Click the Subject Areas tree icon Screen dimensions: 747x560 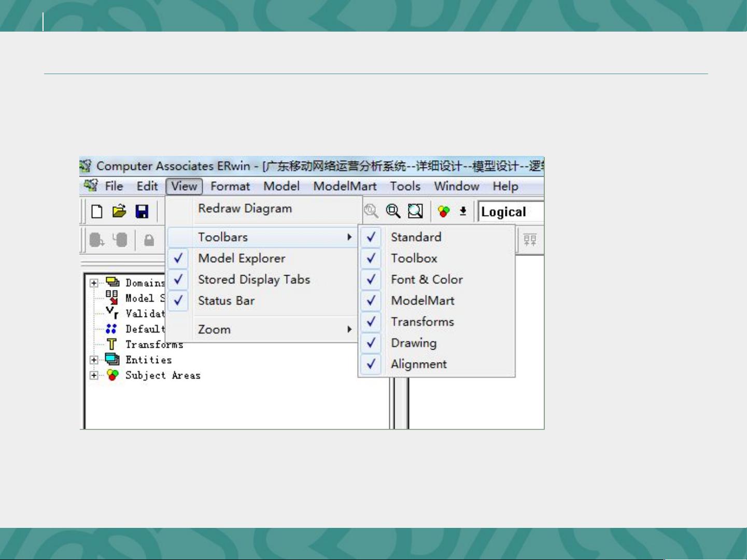(x=112, y=375)
